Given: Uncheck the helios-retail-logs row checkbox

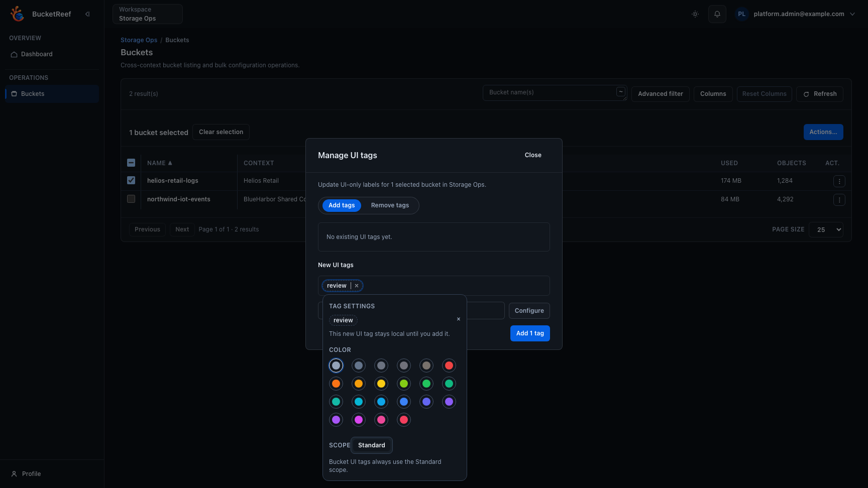Looking at the screenshot, I should (x=131, y=180).
